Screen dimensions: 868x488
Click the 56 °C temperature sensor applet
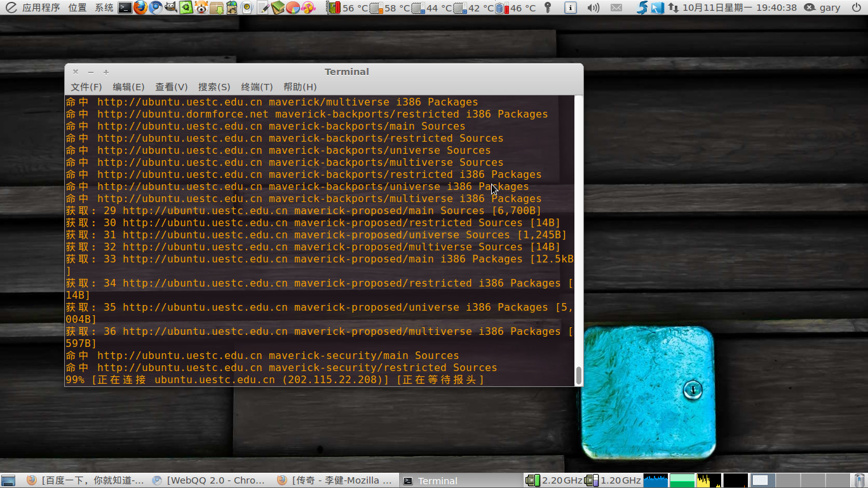[348, 8]
